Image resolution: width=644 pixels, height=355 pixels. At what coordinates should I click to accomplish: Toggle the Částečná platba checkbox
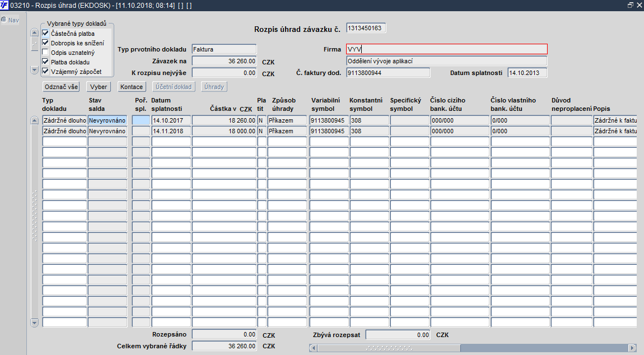click(x=45, y=33)
